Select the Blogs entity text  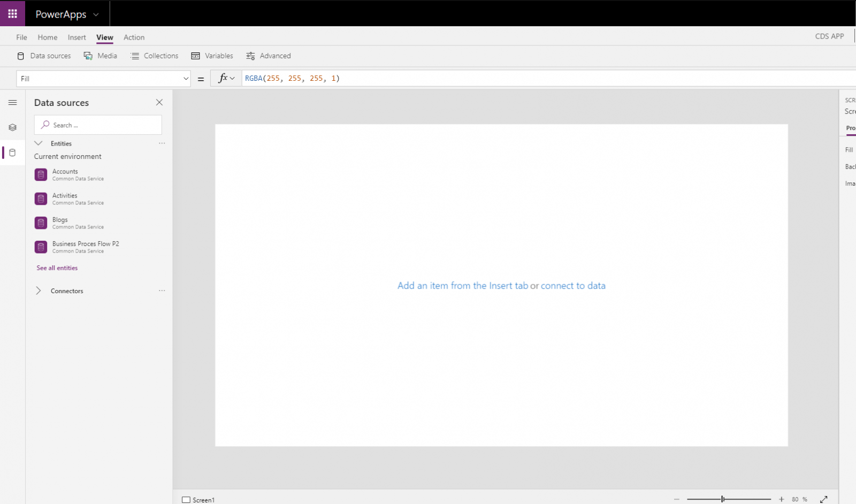[60, 220]
